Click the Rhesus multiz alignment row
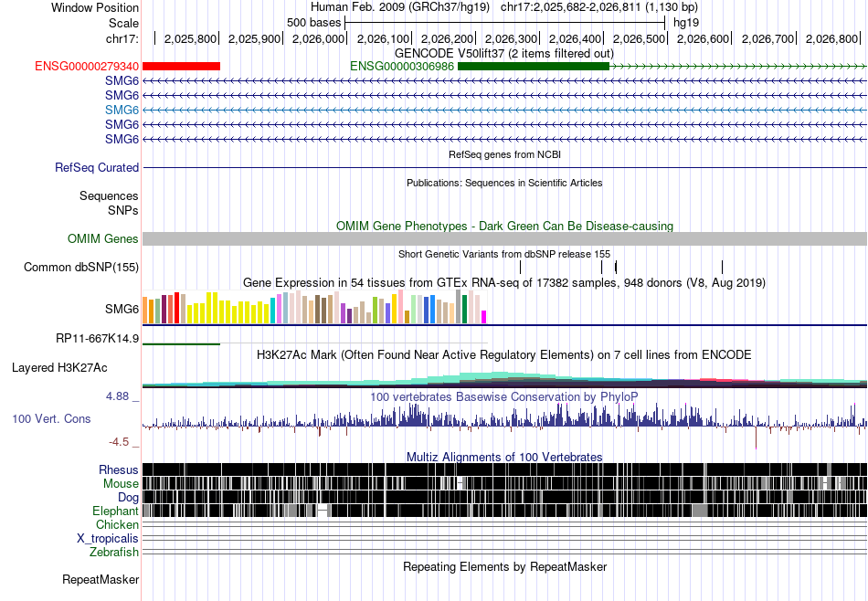The width and height of the screenshot is (868, 601). [x=505, y=469]
